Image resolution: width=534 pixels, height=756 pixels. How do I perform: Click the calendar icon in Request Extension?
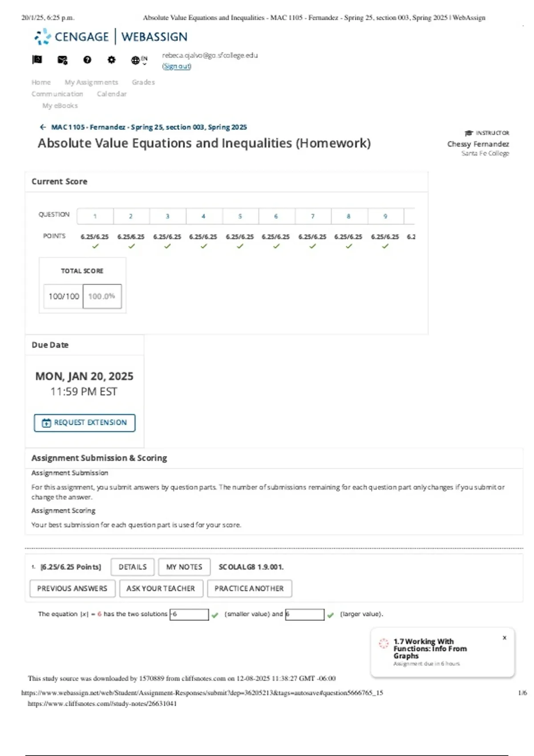point(46,423)
